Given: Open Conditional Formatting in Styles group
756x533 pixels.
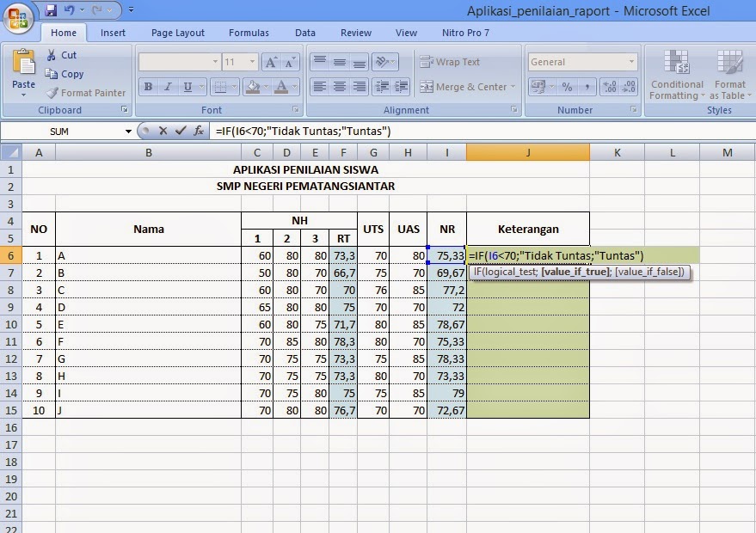Looking at the screenshot, I should tap(676, 77).
